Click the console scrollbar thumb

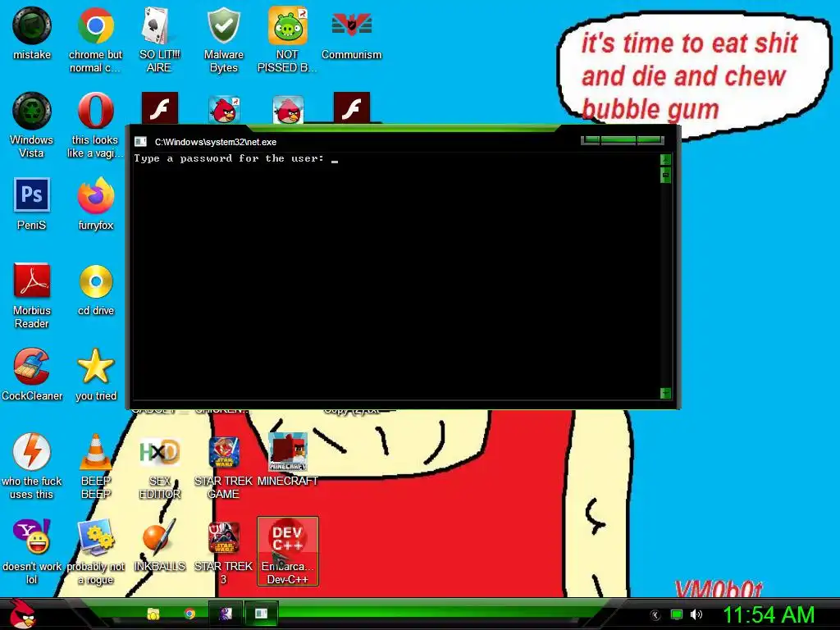pyautogui.click(x=665, y=176)
